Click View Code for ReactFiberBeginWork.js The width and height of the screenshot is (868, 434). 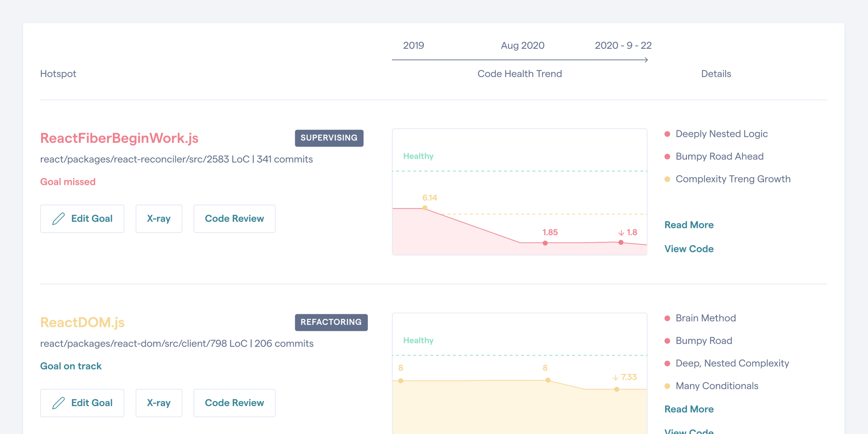pyautogui.click(x=689, y=249)
